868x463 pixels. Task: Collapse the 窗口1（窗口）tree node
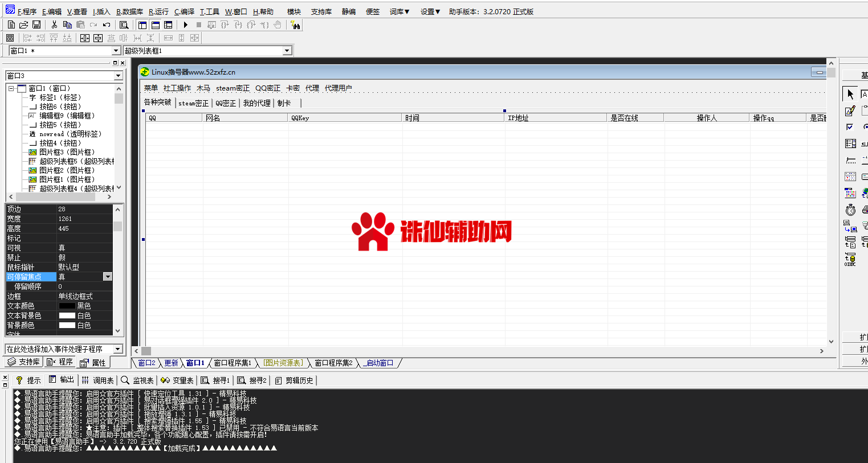coord(11,88)
